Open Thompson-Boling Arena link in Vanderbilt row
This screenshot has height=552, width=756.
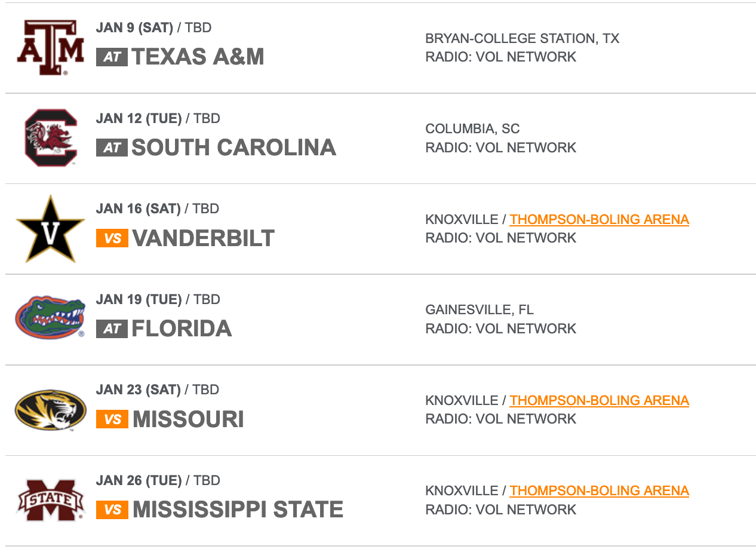click(599, 219)
